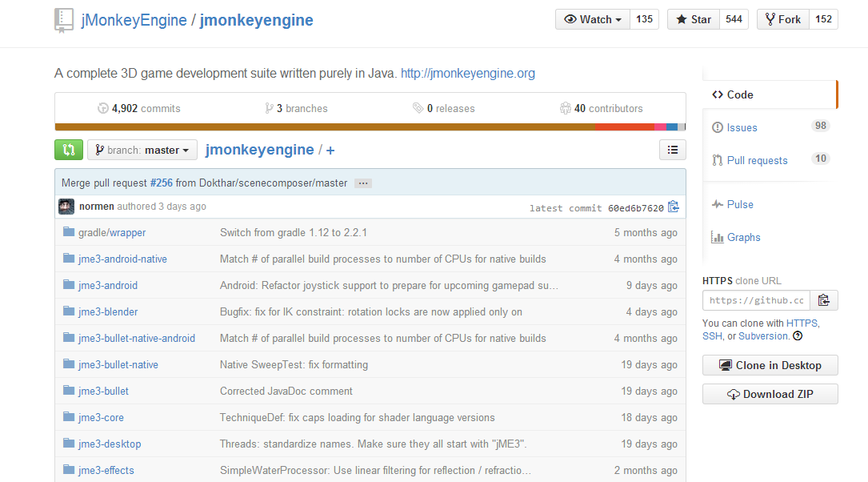The height and width of the screenshot is (482, 868).
Task: Click the HTTPS clone URL field
Action: (x=757, y=300)
